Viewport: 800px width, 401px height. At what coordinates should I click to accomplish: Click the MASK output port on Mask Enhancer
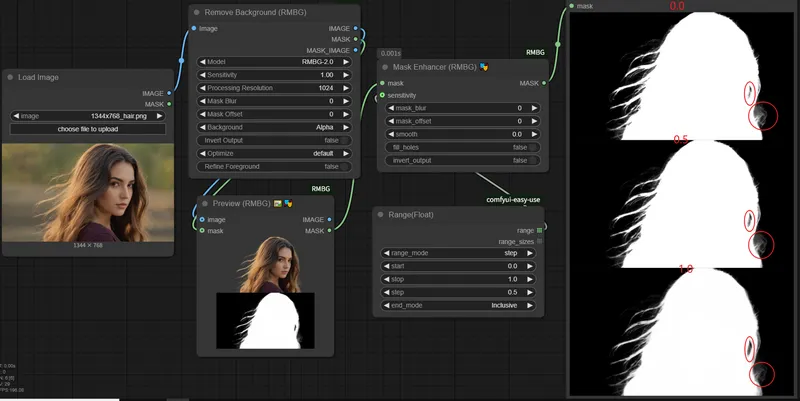point(544,83)
